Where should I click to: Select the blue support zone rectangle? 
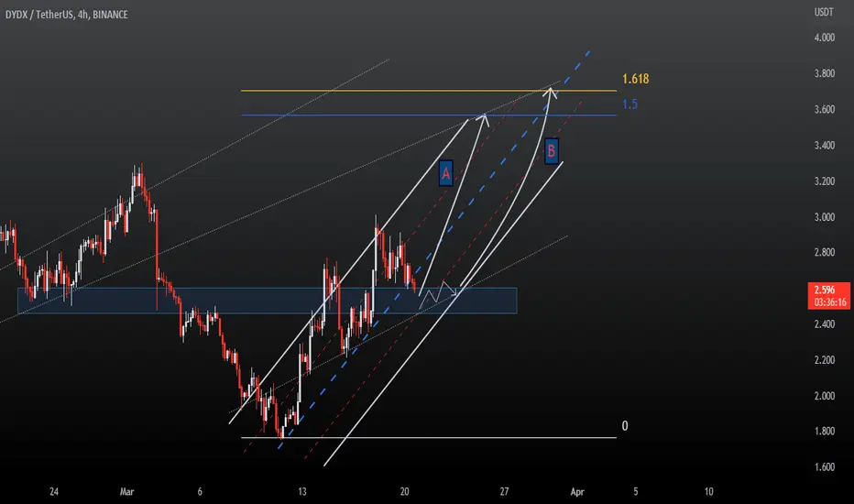(267, 301)
